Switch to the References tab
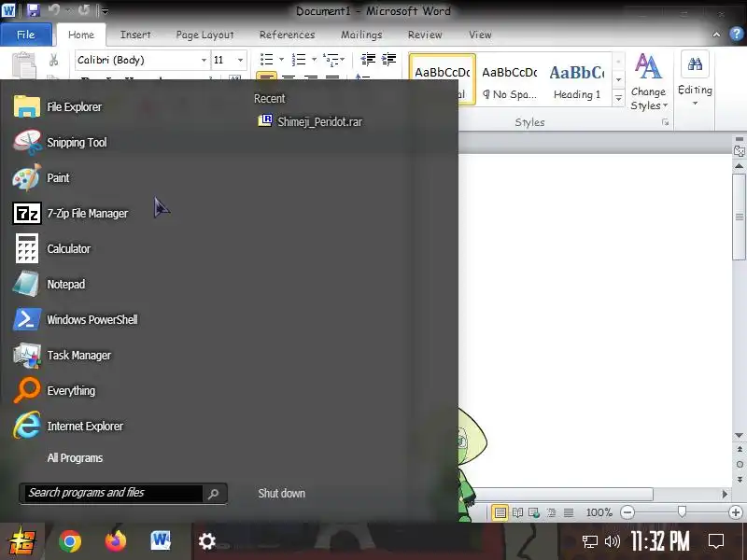Screen dimensions: 747x560 [x=288, y=35]
